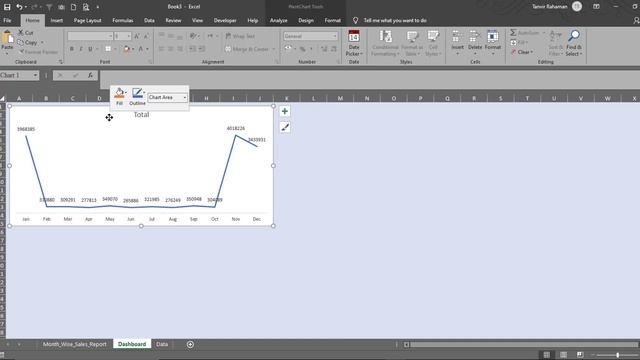Decrease the font size
Viewport: 640px width, 360px height.
tap(146, 36)
